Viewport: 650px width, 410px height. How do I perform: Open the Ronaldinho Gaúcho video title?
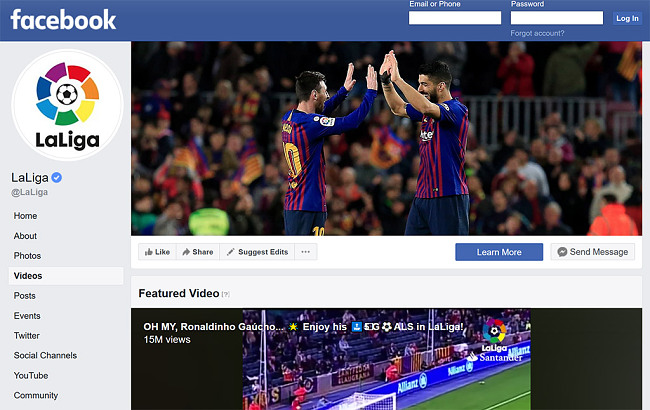(x=303, y=327)
